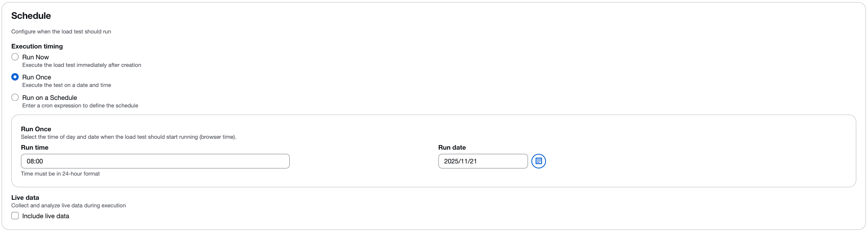868x232 pixels.
Task: Click the "Configure when the load test should run" text
Action: pyautogui.click(x=61, y=32)
